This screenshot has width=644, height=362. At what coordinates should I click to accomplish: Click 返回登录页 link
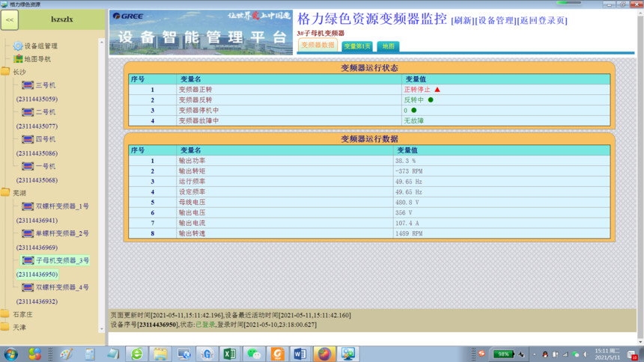[542, 20]
